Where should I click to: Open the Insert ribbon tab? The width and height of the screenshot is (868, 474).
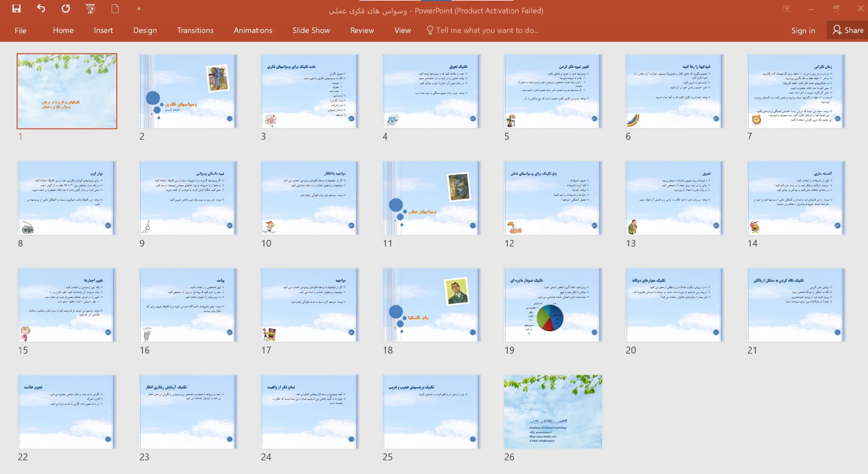[x=103, y=31]
